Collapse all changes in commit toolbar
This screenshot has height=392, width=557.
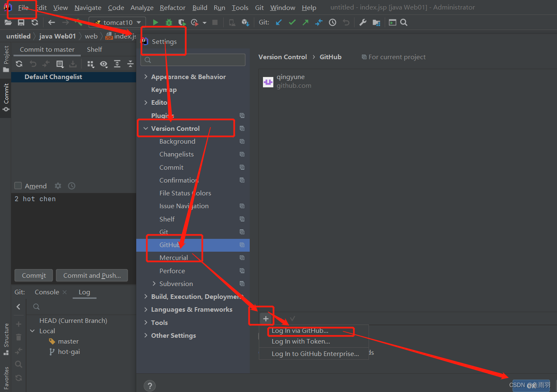click(130, 64)
